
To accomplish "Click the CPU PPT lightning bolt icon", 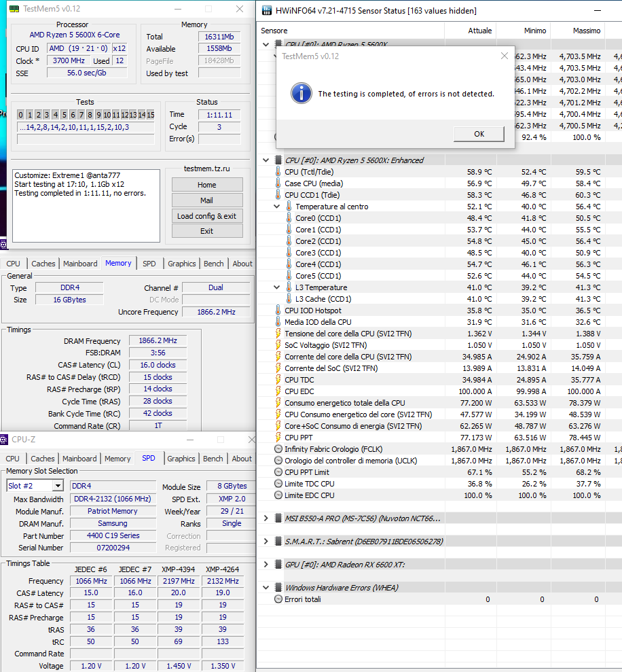I will pyautogui.click(x=278, y=438).
